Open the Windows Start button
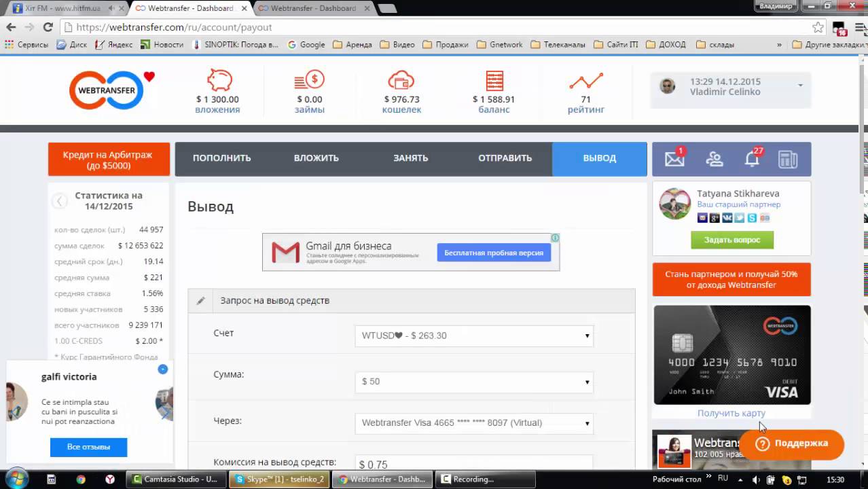Screen dimensions: 868x489 pyautogui.click(x=17, y=478)
